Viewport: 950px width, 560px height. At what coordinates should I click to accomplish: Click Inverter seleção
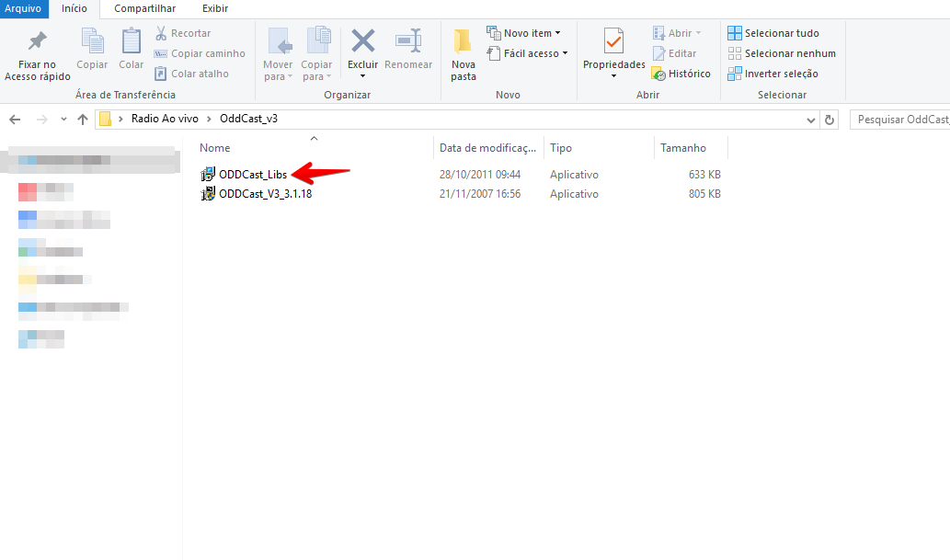(x=773, y=74)
